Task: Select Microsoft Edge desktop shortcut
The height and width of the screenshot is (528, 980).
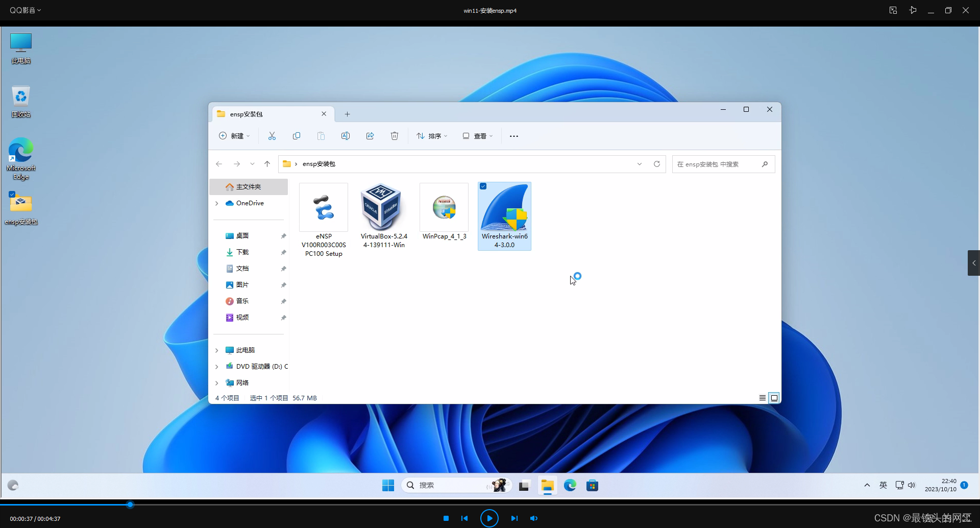Action: [x=21, y=159]
